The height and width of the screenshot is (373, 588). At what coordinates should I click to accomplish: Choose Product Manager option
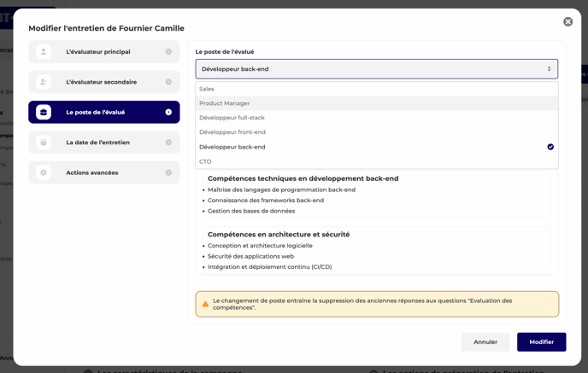(225, 103)
